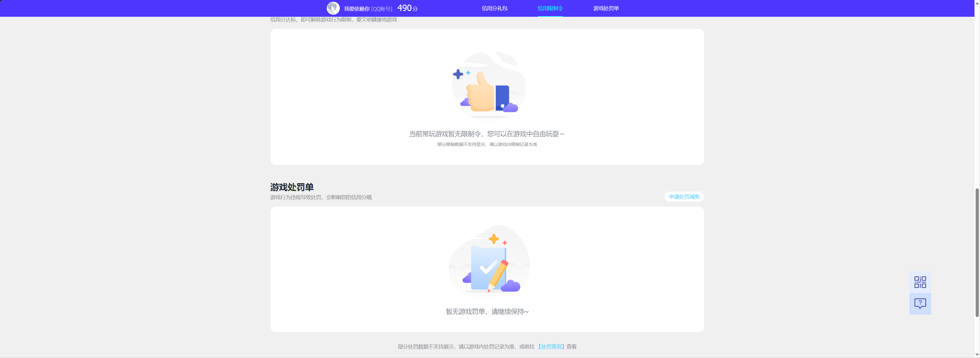The width and height of the screenshot is (980, 358).
Task: Click 申请处罚减免 button
Action: pos(684,196)
